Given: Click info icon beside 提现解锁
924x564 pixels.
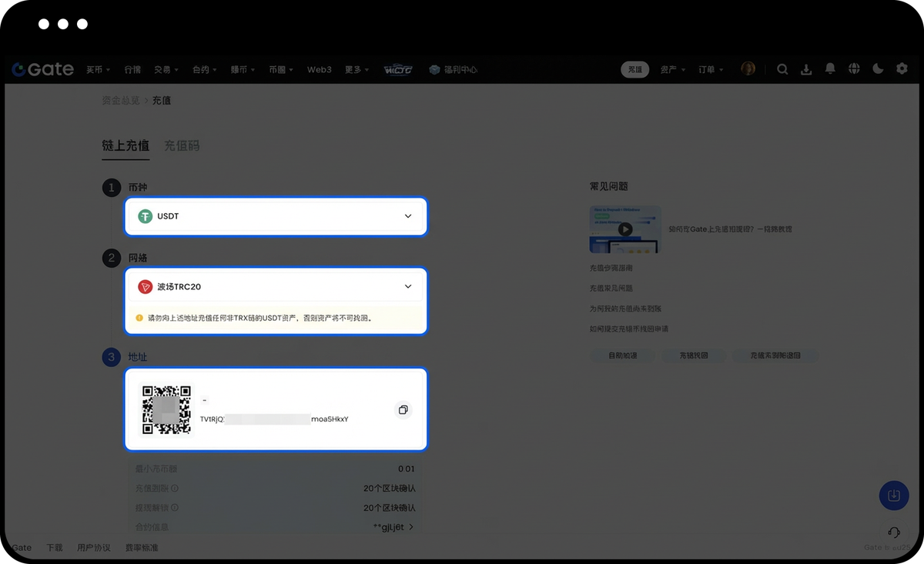Looking at the screenshot, I should click(175, 508).
